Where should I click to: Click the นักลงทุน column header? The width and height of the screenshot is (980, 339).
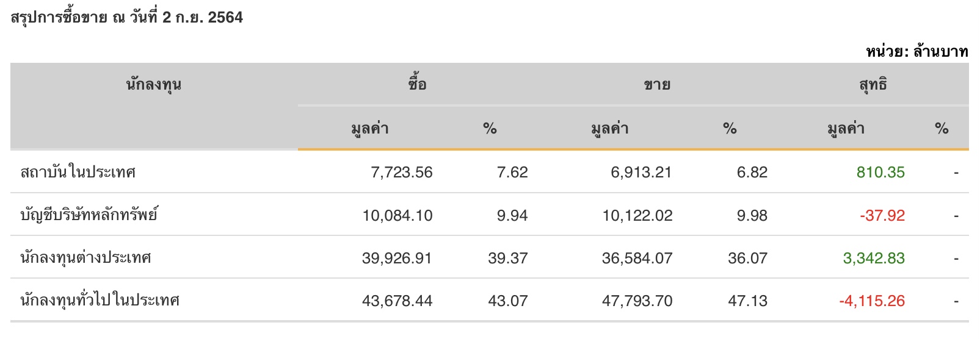tap(154, 85)
